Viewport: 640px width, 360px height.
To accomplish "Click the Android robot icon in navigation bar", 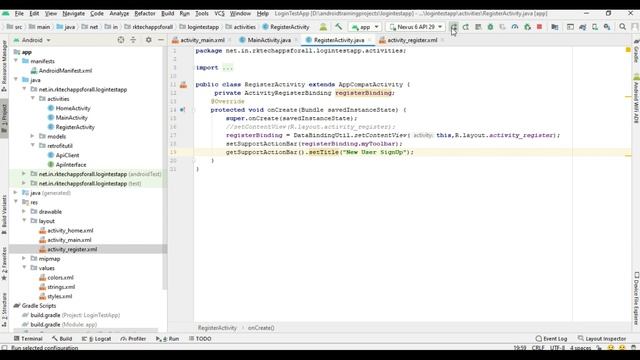I will 323,27.
